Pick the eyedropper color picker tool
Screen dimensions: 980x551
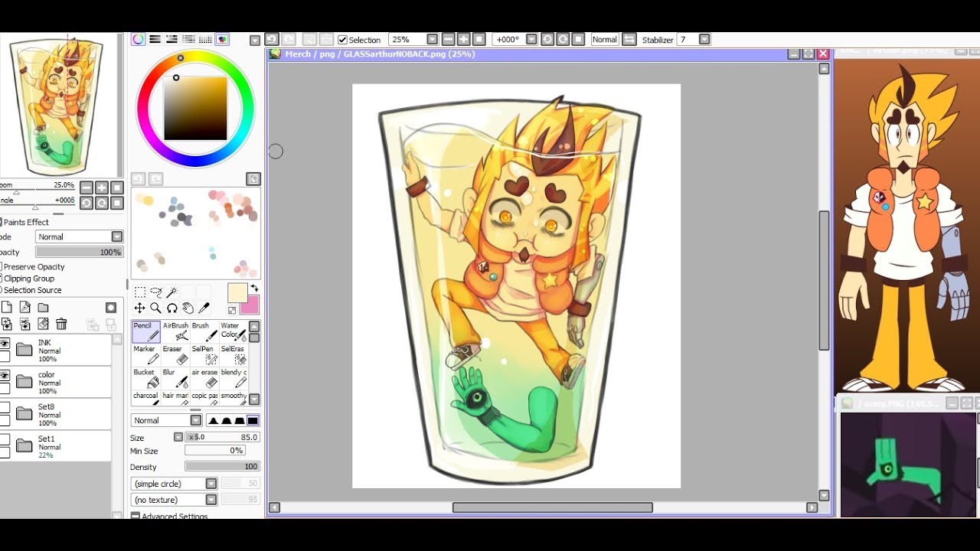204,308
